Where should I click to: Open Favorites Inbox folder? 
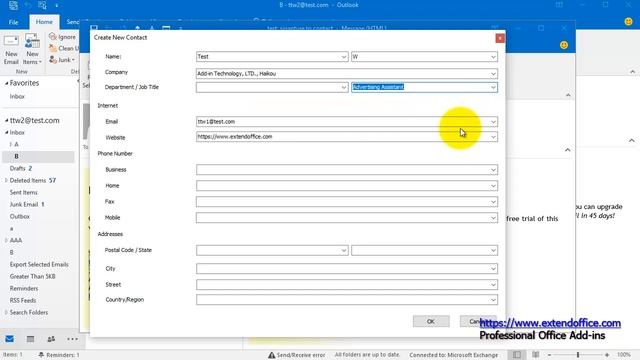17,97
